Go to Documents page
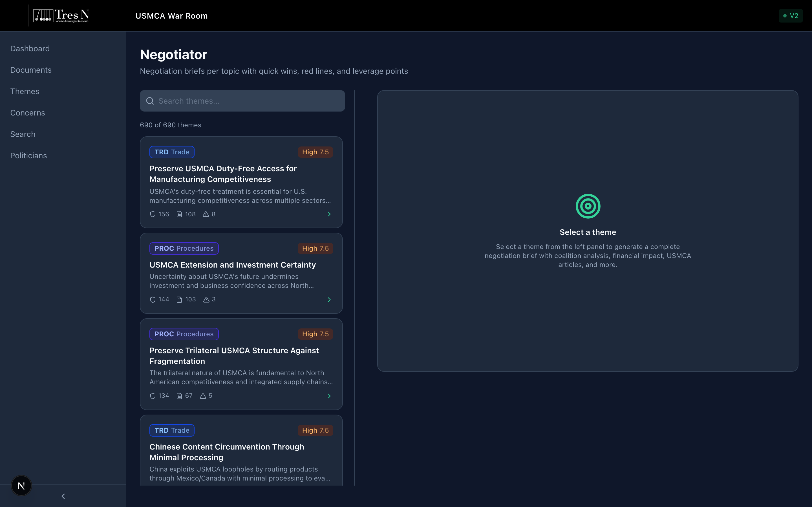Screen dimensions: 812x507 (31, 70)
